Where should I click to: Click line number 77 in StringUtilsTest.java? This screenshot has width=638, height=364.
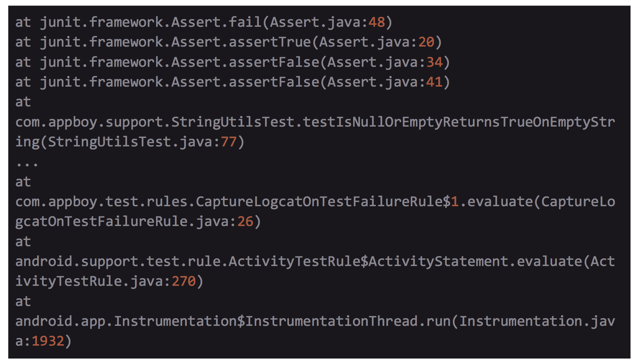click(x=229, y=142)
